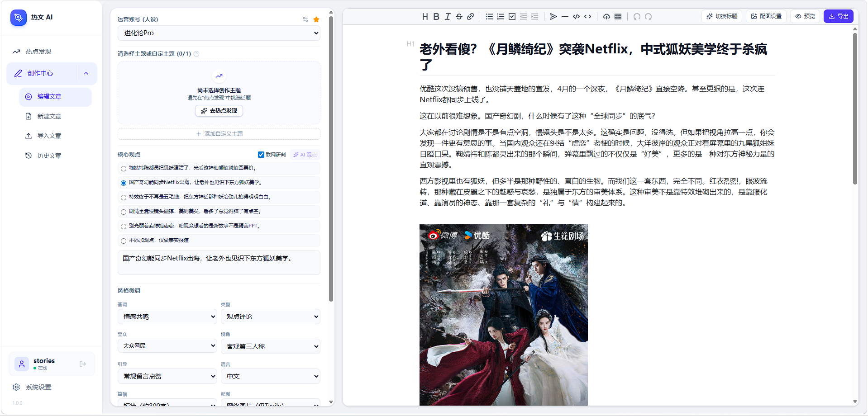Viewport: 868px width, 416px height.
Task: Insert a hyperlink using the link icon
Action: 470,16
